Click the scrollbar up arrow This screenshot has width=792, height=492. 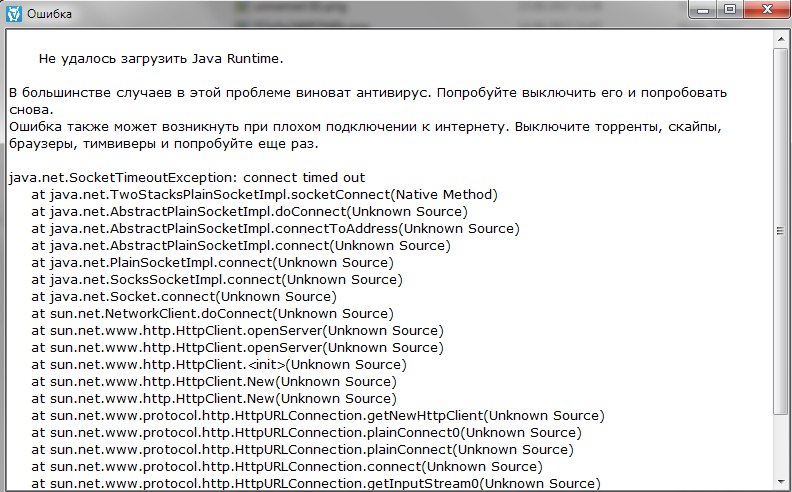click(x=781, y=38)
